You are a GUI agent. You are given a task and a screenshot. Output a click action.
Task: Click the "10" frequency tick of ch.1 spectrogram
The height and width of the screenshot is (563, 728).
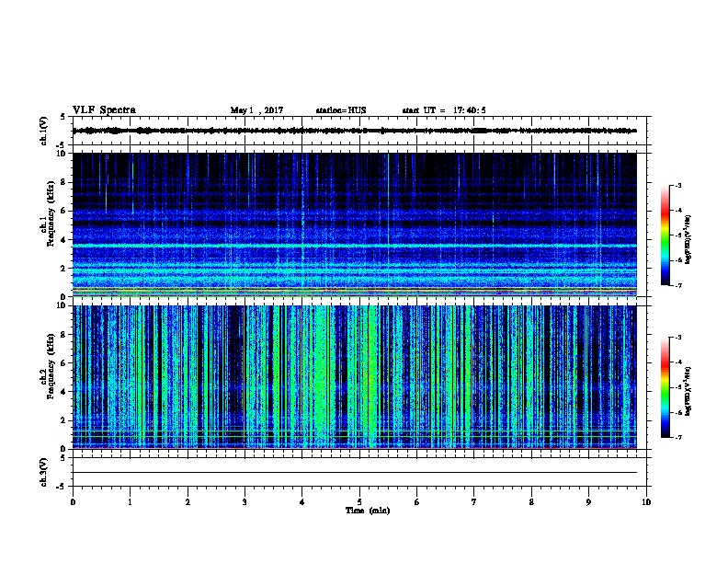(x=62, y=154)
